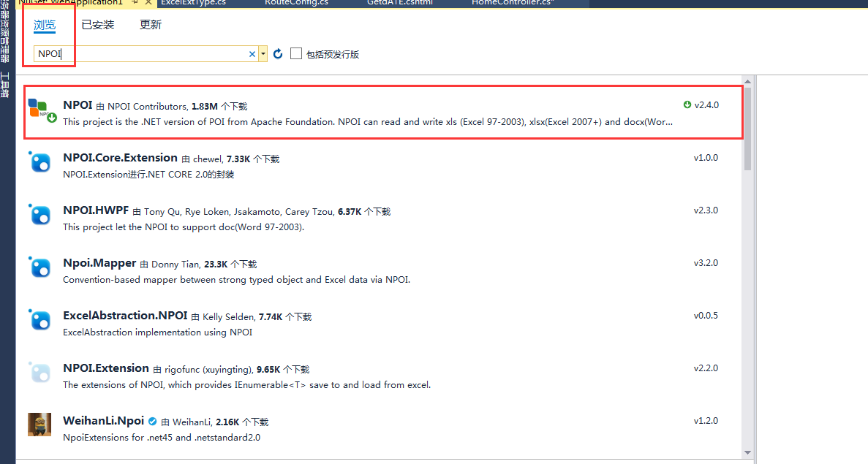The height and width of the screenshot is (464, 868).
Task: Select the ExcelAbstraction.NPOI package title
Action: coord(124,316)
